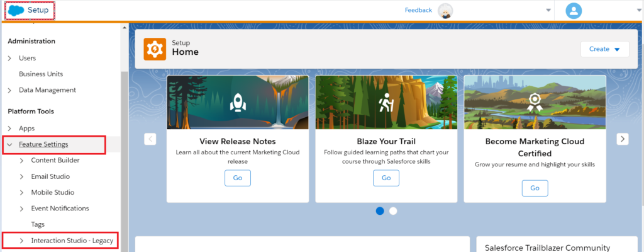Go to previous carousel slide arrow
Viewport: 644px width, 252px height.
click(150, 139)
